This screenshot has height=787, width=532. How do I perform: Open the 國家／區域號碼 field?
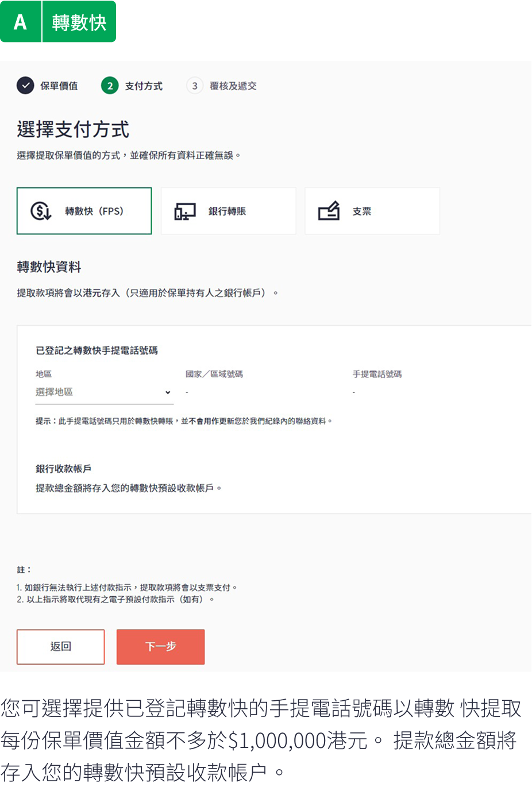(230, 392)
